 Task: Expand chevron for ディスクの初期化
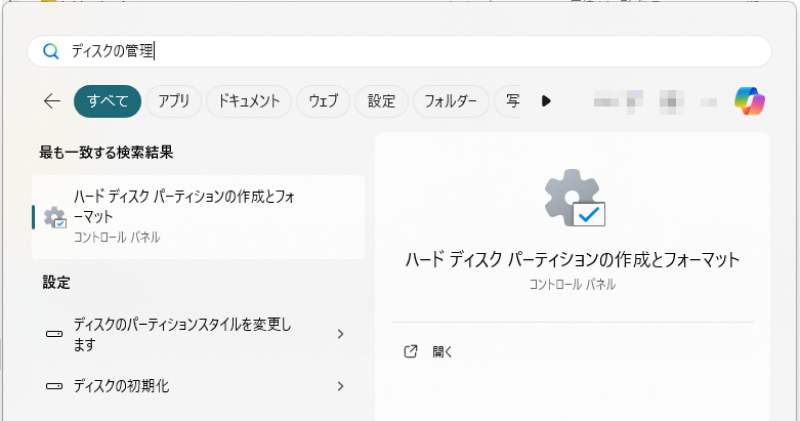pyautogui.click(x=340, y=386)
